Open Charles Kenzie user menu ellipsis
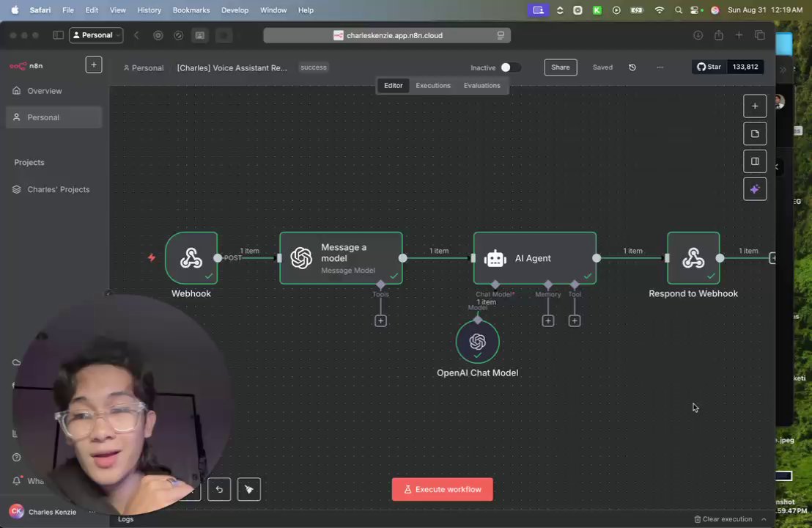812x528 pixels. tap(92, 512)
